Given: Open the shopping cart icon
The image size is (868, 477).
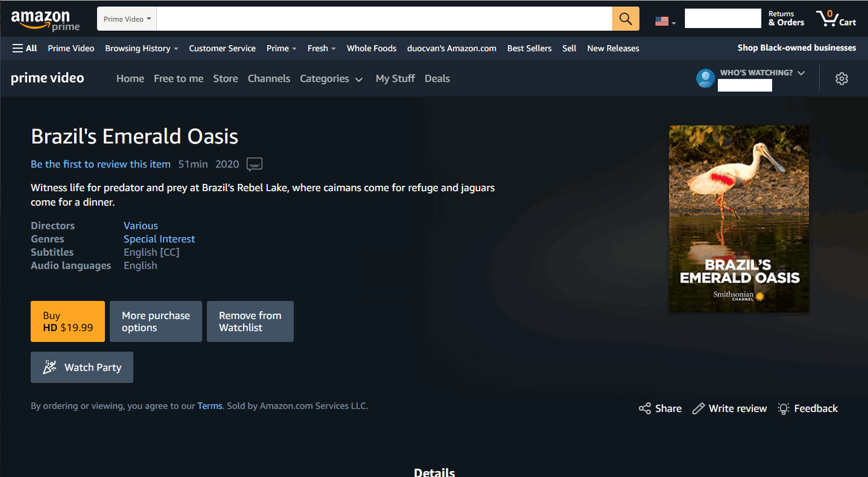Looking at the screenshot, I should pos(836,19).
